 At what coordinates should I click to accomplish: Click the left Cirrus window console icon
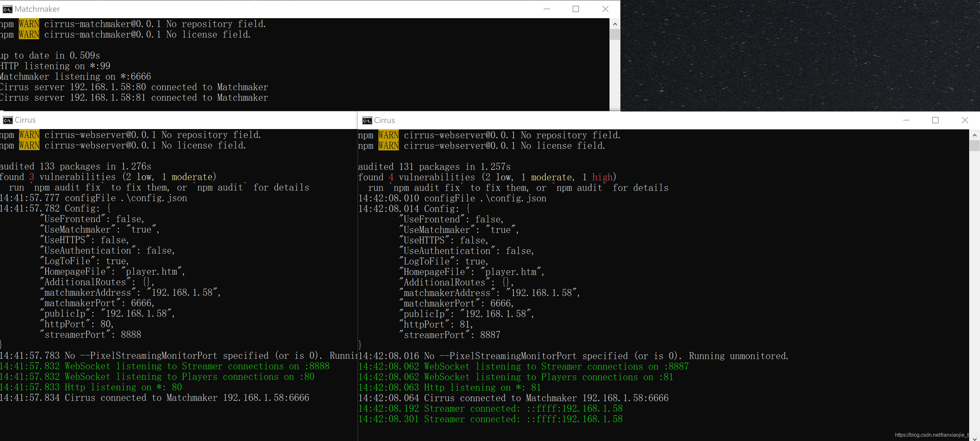(8, 120)
